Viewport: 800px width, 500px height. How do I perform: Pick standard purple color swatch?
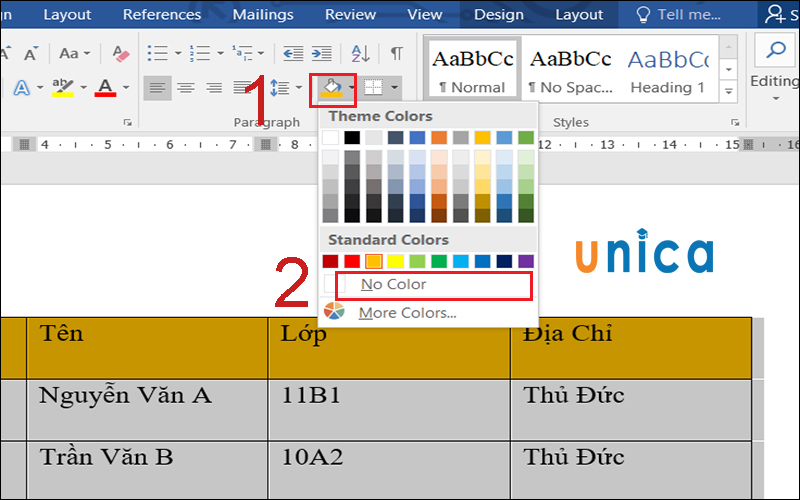coord(526,261)
